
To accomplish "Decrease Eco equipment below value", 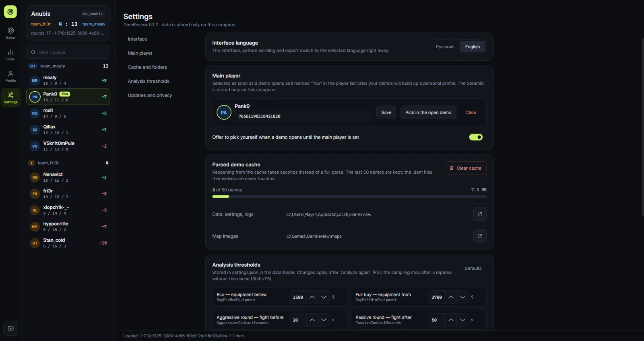I will (324, 297).
